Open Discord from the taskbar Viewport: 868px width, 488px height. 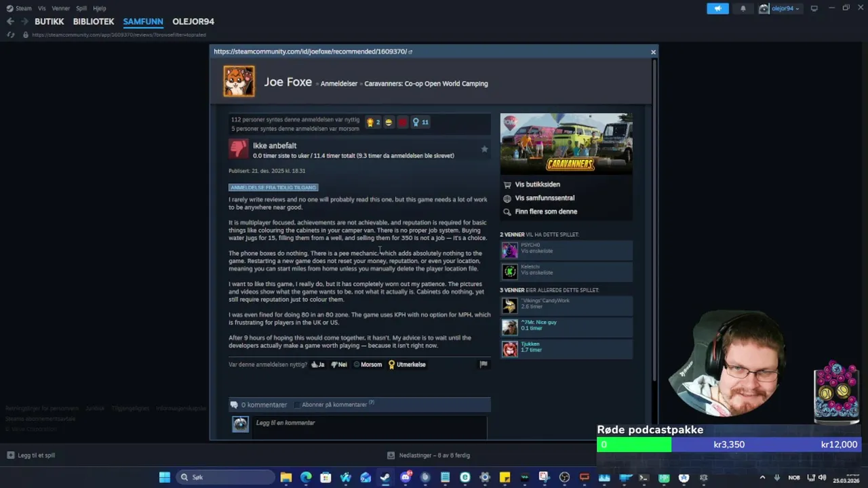click(406, 477)
